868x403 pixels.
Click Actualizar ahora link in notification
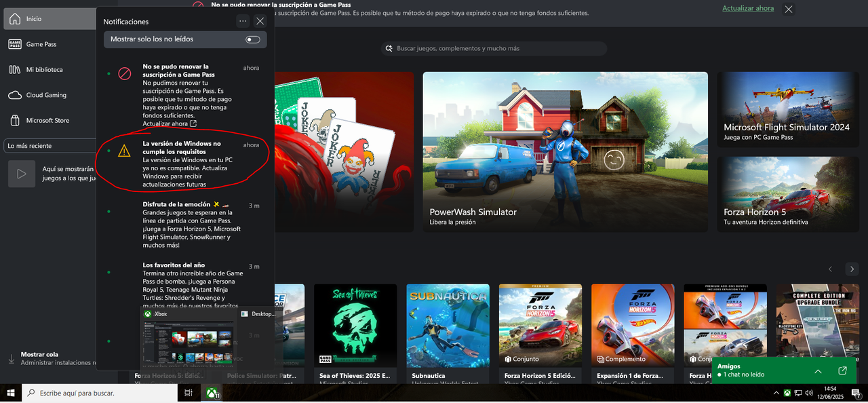pos(170,123)
